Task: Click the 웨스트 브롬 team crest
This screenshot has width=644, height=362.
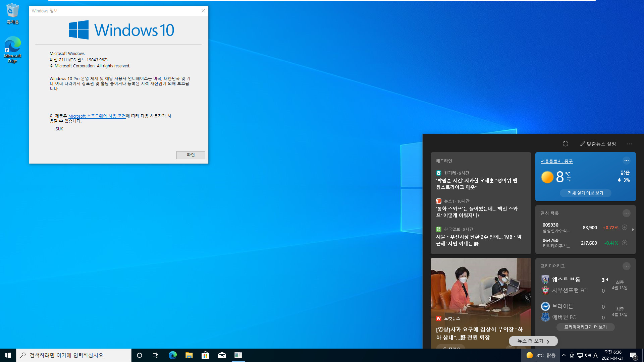Action: click(x=545, y=280)
